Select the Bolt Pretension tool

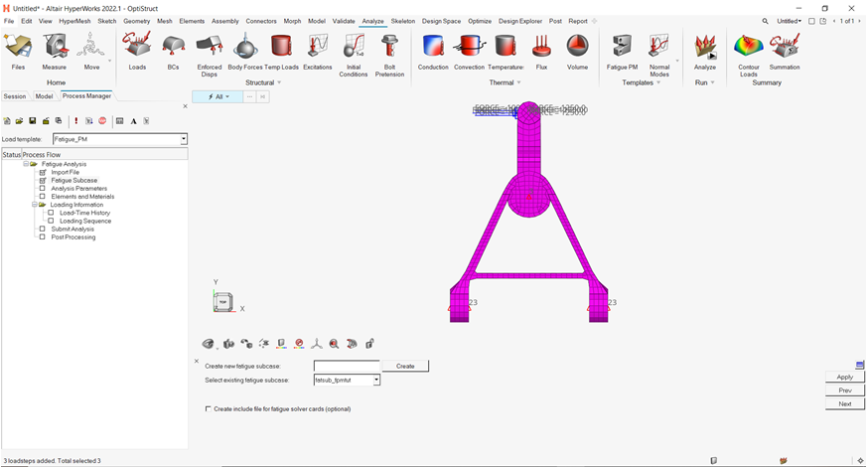click(389, 46)
